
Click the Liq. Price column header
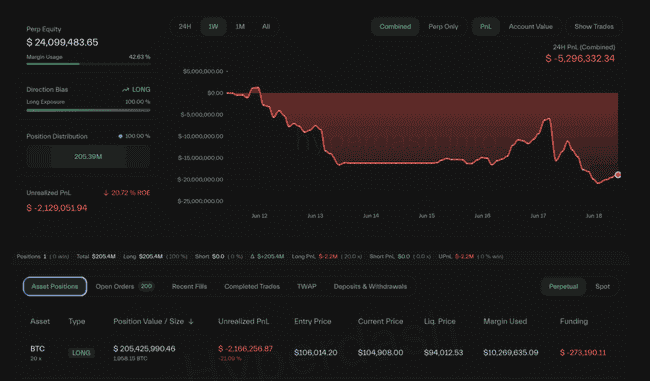[439, 321]
